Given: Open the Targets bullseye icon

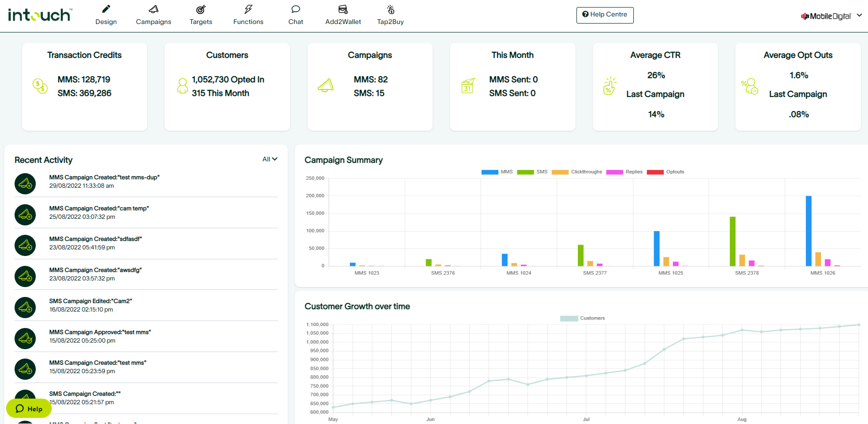Looking at the screenshot, I should (201, 9).
